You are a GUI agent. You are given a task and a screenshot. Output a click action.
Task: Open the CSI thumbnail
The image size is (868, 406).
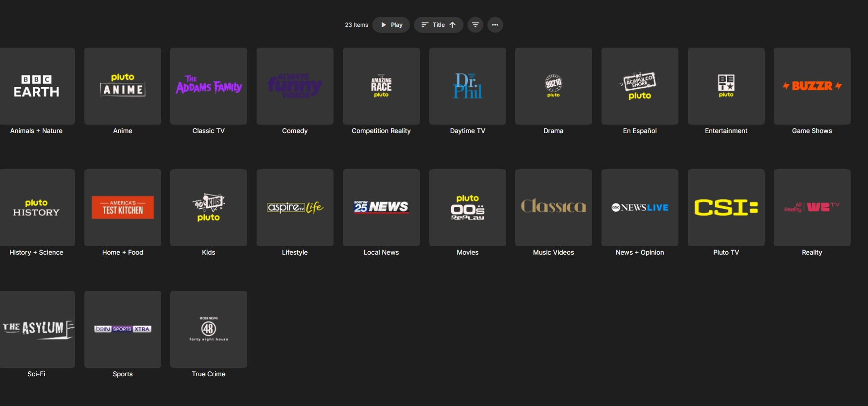(x=726, y=207)
